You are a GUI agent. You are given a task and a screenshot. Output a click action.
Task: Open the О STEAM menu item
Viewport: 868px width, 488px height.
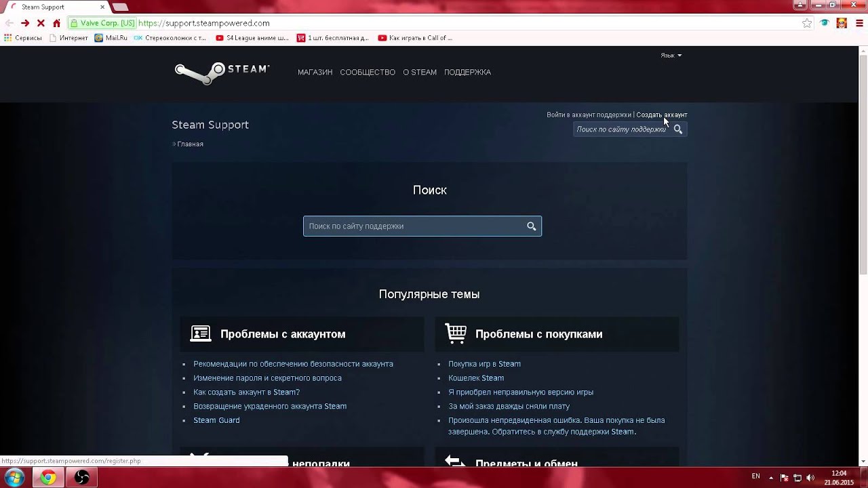coord(420,73)
